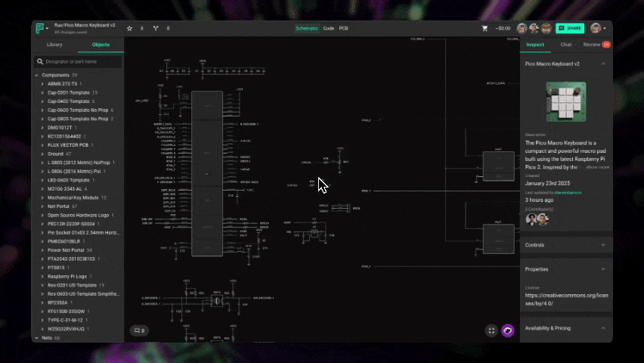
Task: Expand the Net Portal group
Action: [x=42, y=206]
